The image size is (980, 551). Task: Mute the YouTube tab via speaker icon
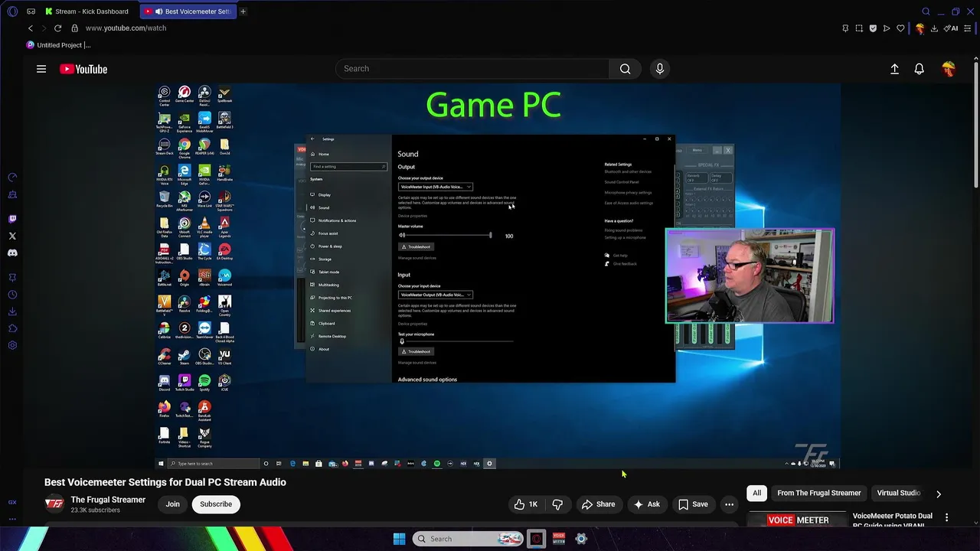tap(159, 11)
